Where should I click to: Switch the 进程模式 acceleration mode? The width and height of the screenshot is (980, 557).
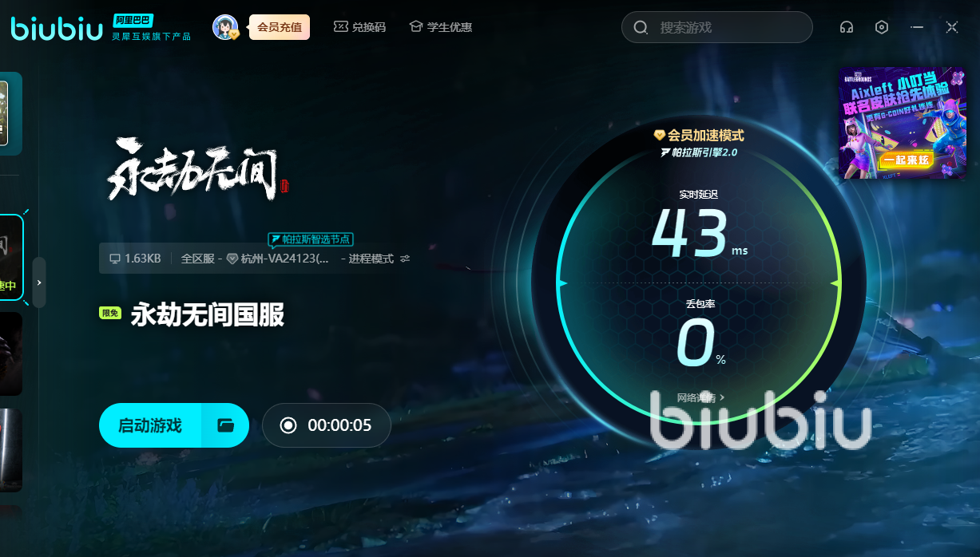pyautogui.click(x=371, y=259)
